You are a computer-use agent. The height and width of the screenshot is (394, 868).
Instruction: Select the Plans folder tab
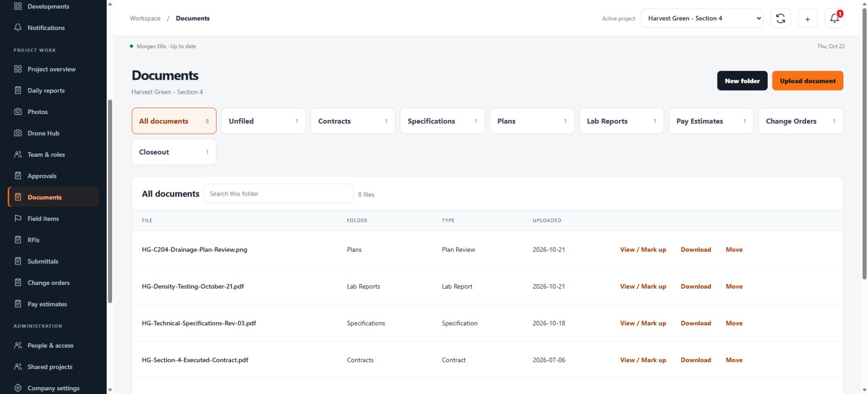coord(532,121)
